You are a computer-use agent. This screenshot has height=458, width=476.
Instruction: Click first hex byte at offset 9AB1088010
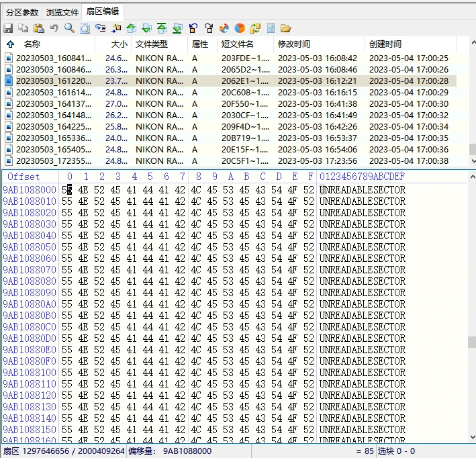66,201
